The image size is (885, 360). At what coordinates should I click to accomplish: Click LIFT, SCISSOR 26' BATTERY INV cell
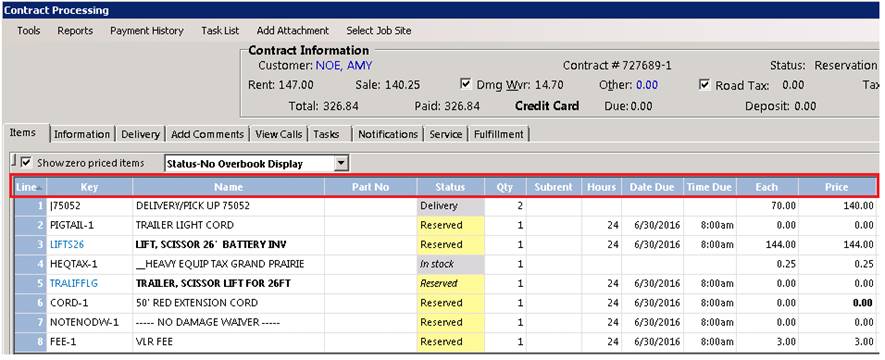229,244
